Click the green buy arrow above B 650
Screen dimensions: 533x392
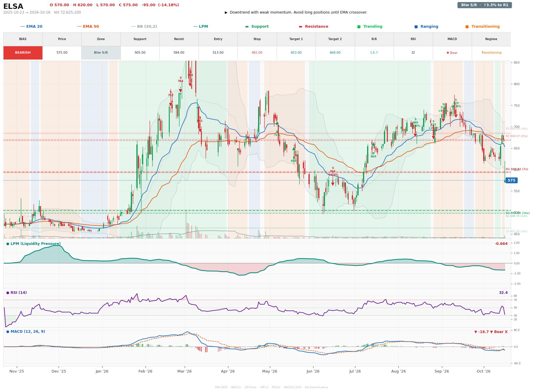point(294,149)
